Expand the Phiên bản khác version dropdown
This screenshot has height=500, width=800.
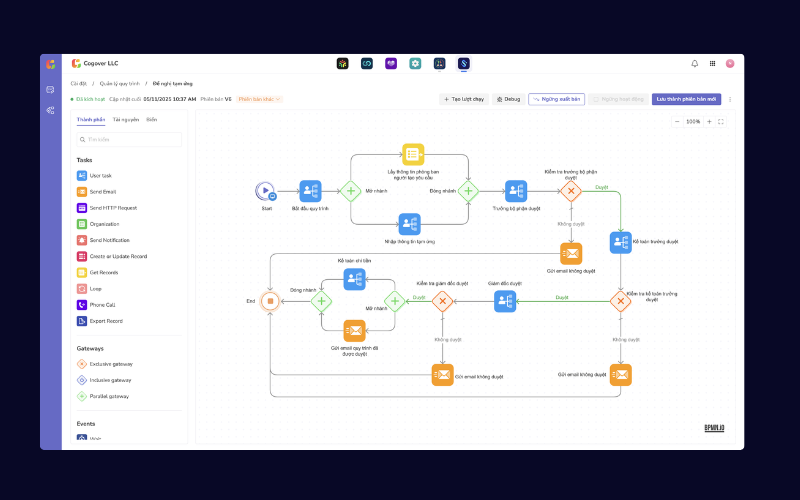[259, 99]
